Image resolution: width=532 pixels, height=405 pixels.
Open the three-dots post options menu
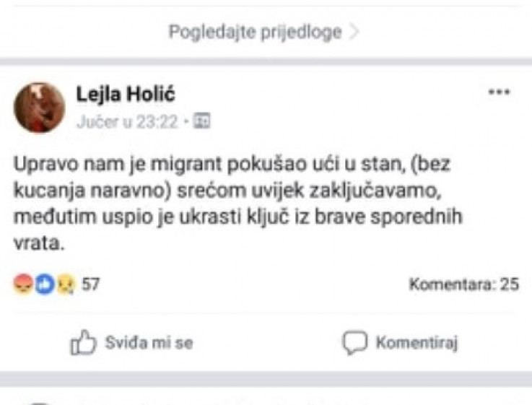[x=500, y=93]
